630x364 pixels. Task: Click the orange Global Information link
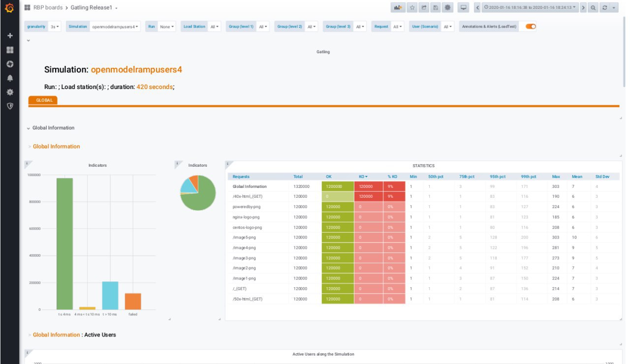coord(56,147)
